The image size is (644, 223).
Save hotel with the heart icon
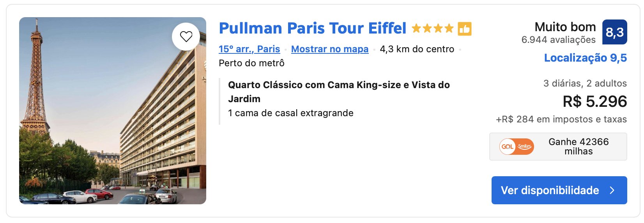click(186, 37)
